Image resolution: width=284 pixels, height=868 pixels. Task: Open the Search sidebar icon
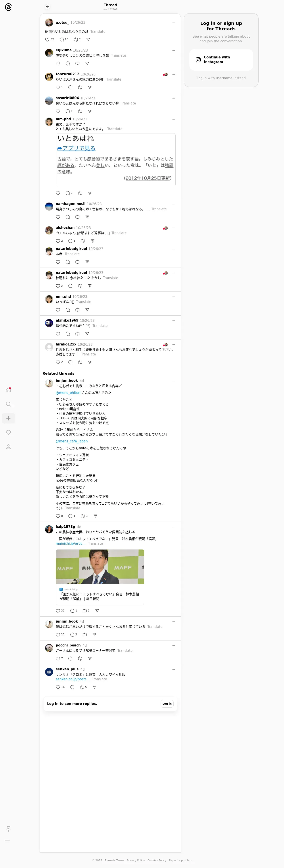click(x=8, y=404)
